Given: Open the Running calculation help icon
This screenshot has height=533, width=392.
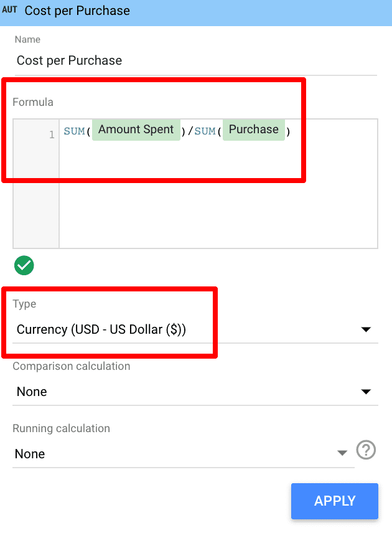Looking at the screenshot, I should 366,450.
